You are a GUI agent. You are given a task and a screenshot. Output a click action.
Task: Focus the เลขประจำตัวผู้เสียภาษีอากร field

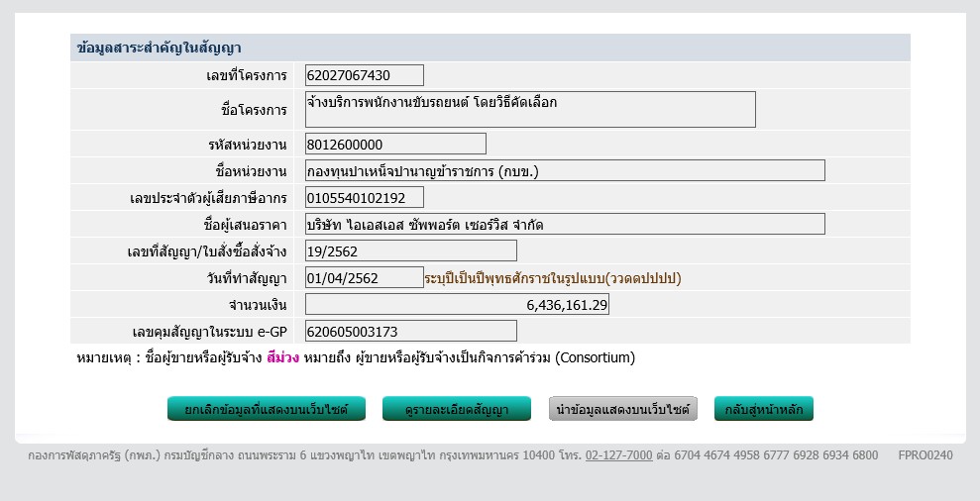coord(364,198)
